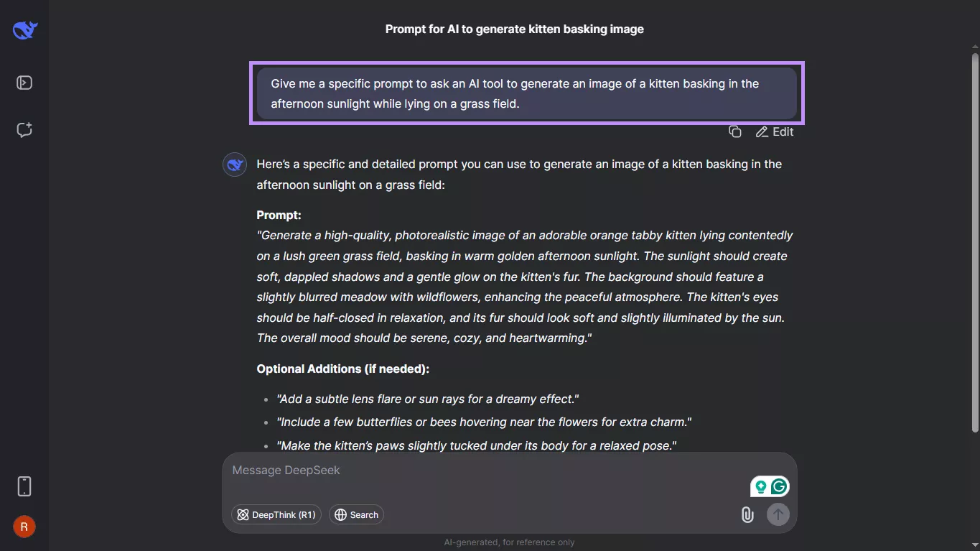
Task: Click the DeepSeek whale logo
Action: coord(24,30)
